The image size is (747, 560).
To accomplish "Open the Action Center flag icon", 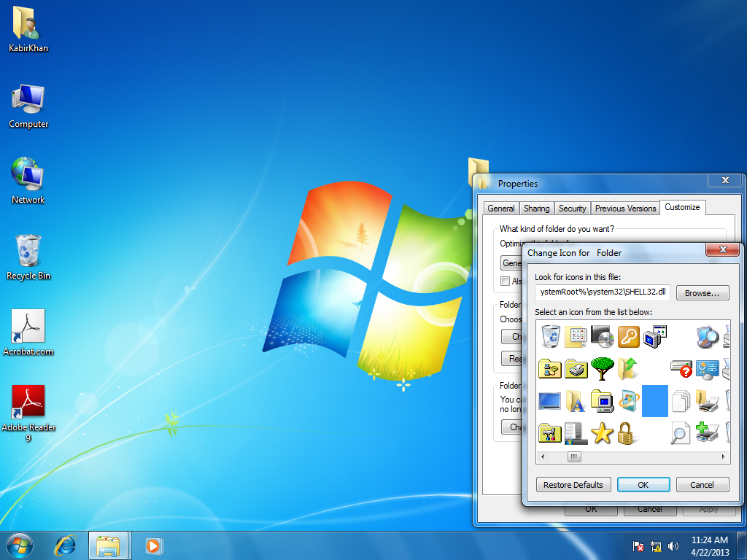I will [638, 546].
